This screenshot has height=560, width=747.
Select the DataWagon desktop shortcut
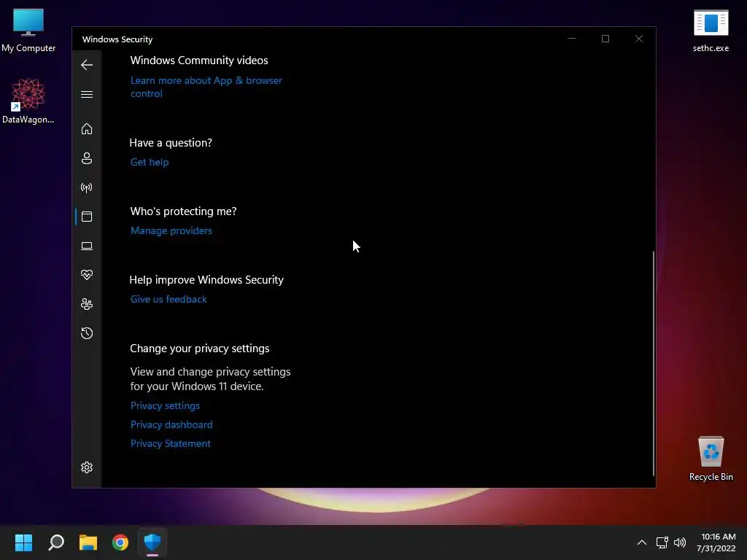[28, 101]
